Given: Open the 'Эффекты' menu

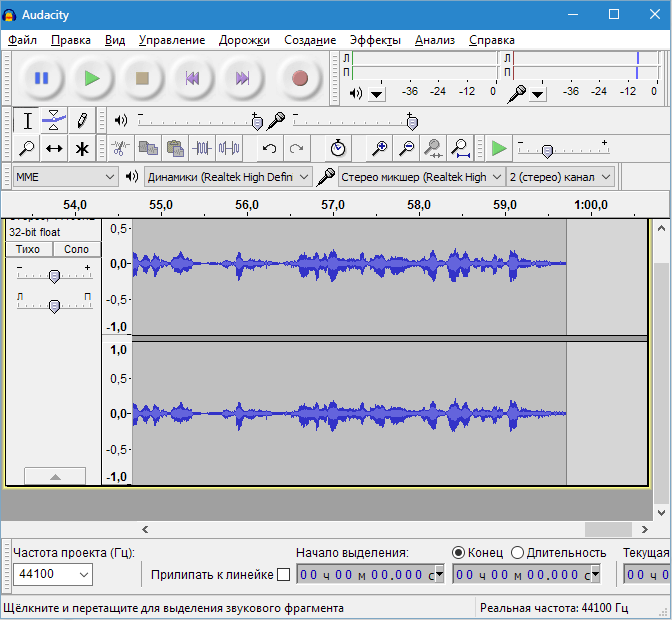Looking at the screenshot, I should [x=375, y=40].
